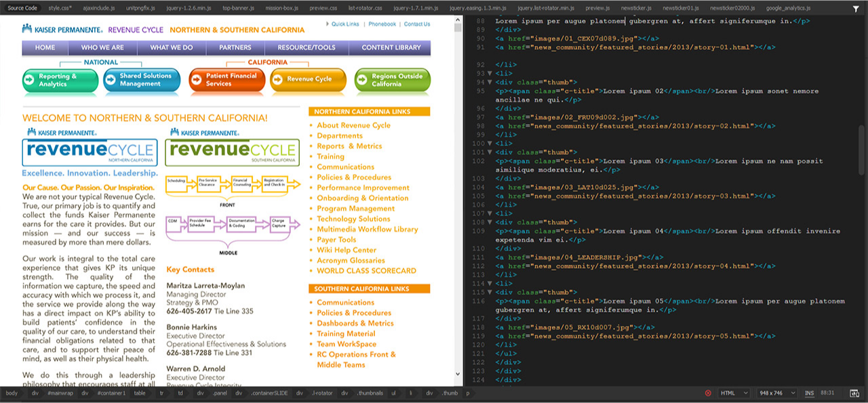Open the Dashboards & Metrics link

tap(355, 324)
